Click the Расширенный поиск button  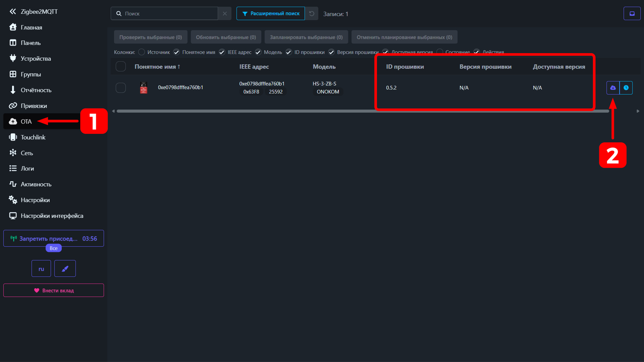click(270, 14)
